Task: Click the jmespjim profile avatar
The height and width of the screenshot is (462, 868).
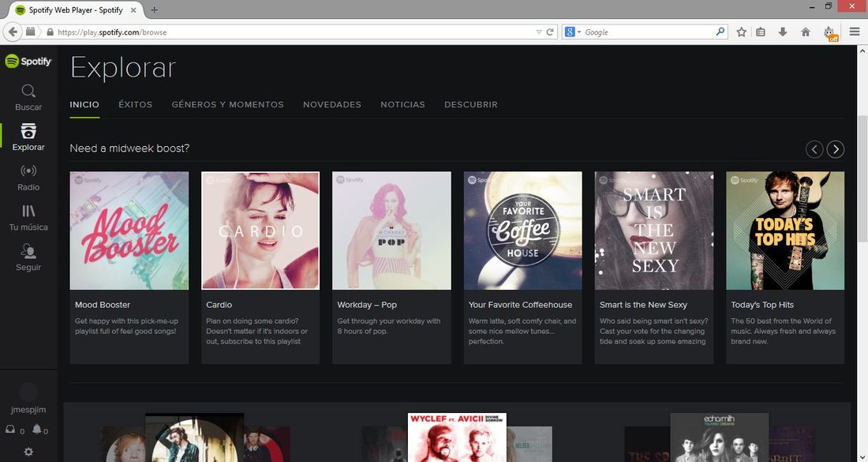Action: click(x=28, y=392)
